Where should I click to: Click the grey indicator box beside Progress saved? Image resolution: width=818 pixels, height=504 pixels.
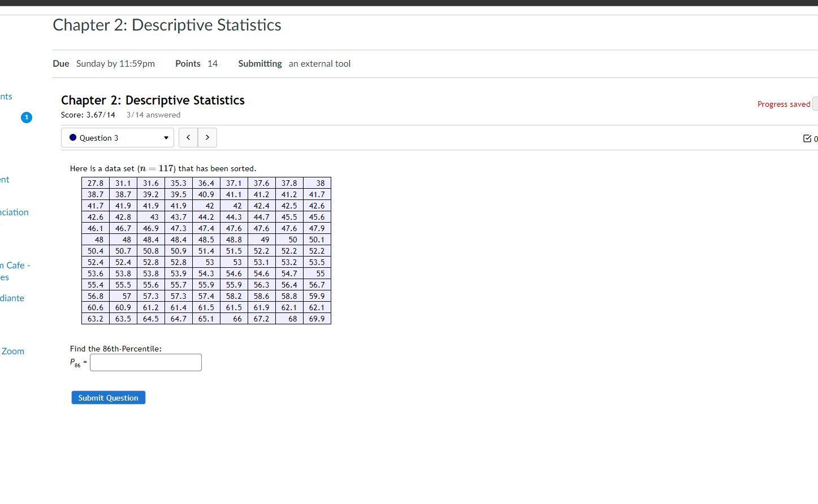click(815, 103)
